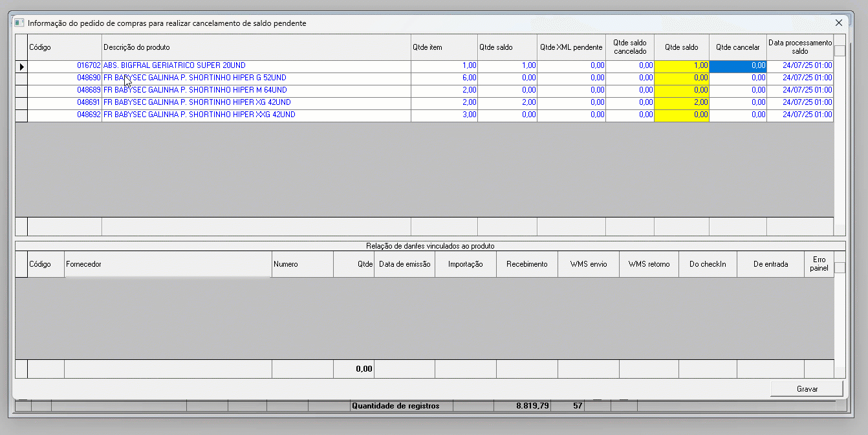Click Do checkIn column header
The height and width of the screenshot is (435, 868).
pyautogui.click(x=708, y=264)
